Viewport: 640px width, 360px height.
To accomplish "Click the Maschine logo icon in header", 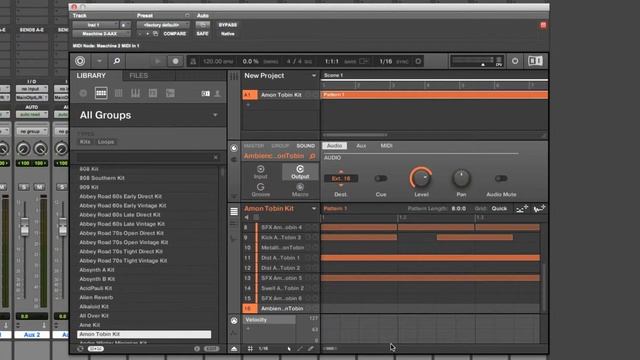I will [x=80, y=61].
